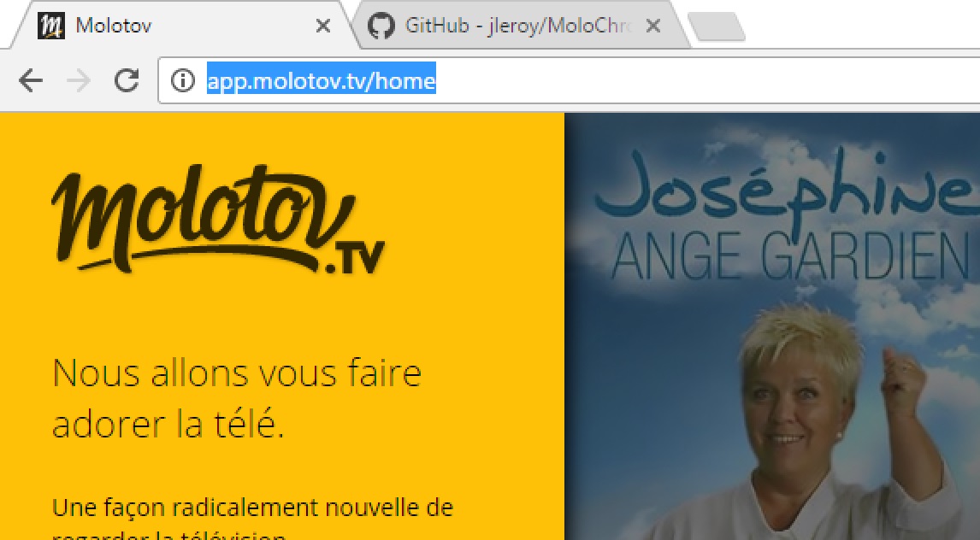980x540 pixels.
Task: Click the 'Une façon radicalement nouvelle de' text
Action: click(x=252, y=508)
